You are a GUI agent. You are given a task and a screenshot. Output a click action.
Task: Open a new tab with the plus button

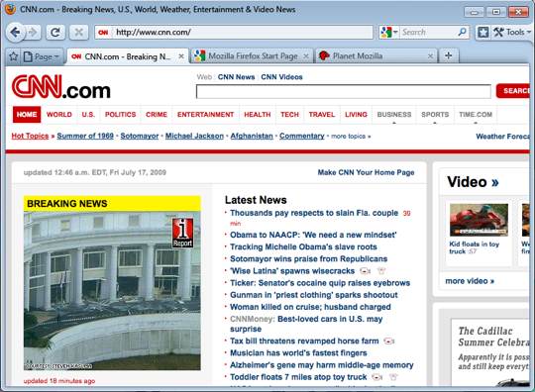tap(449, 55)
